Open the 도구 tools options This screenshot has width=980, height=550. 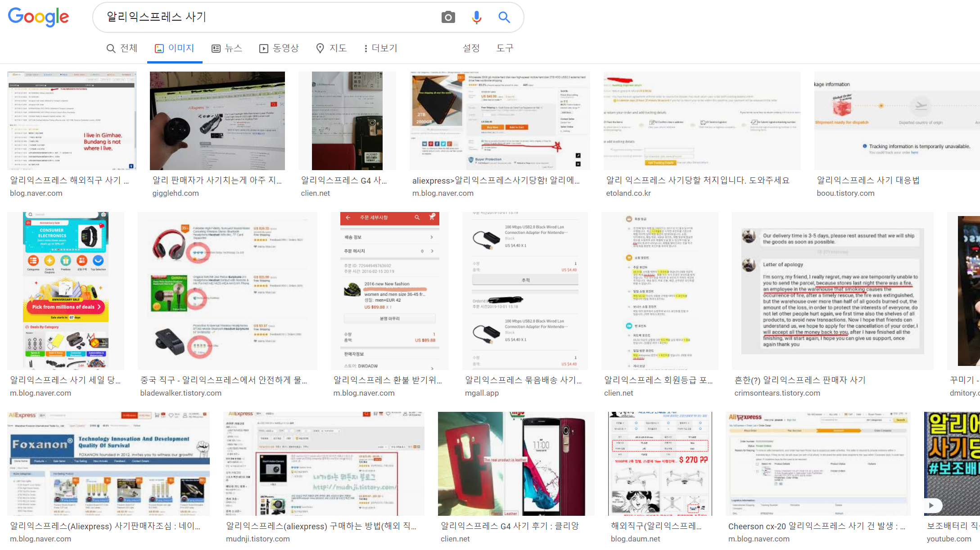click(505, 48)
